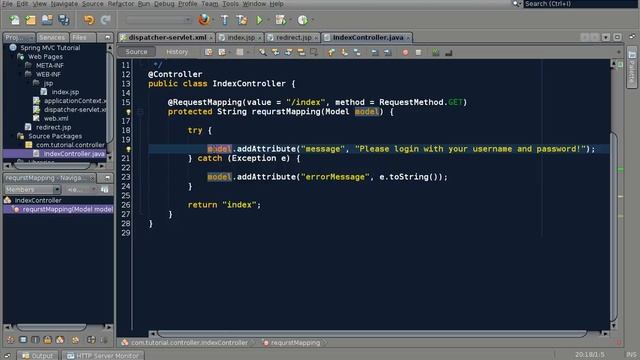Click the green Comment icon in editor toolbar
Image resolution: width=640 pixels, height=360 pixels.
(x=436, y=52)
